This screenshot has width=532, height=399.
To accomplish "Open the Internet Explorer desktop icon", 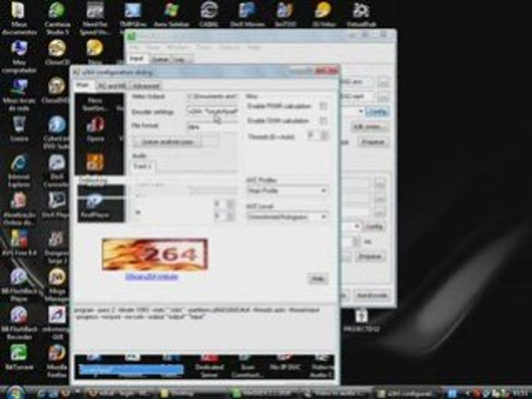I will [x=19, y=171].
